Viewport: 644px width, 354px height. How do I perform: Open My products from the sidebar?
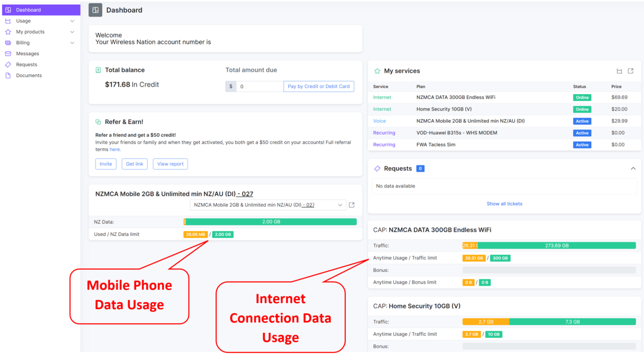[x=31, y=32]
